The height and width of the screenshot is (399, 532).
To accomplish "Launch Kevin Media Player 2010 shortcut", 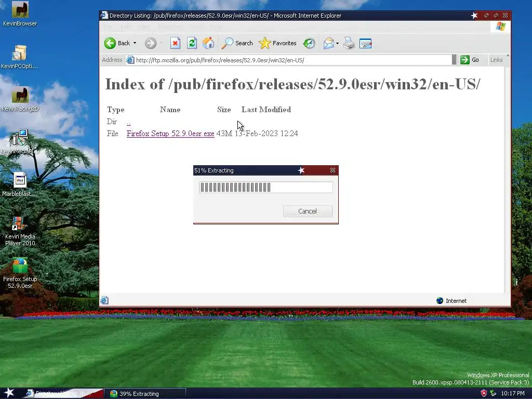I will tap(20, 231).
